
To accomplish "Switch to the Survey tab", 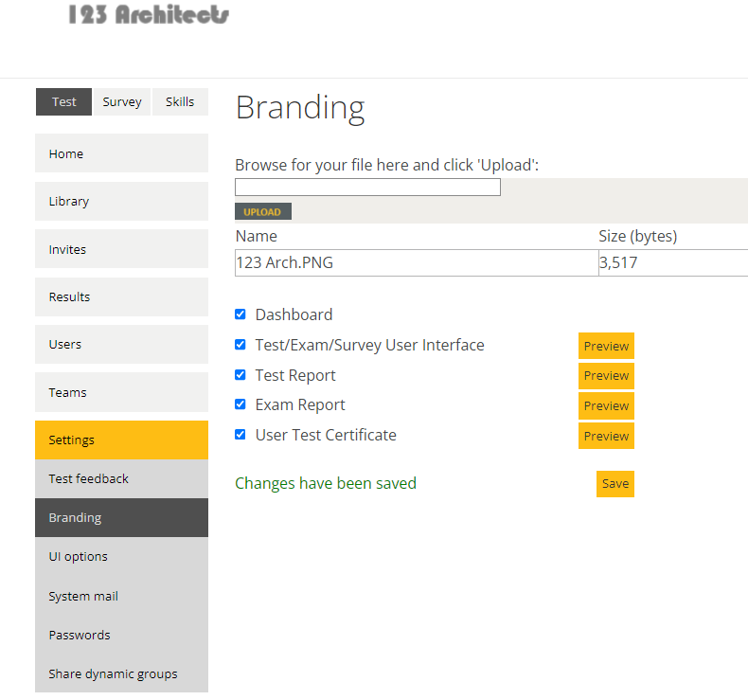I will pos(122,101).
